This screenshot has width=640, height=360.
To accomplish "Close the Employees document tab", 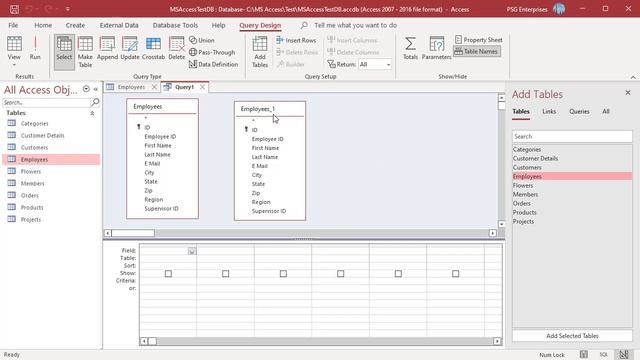I will (154, 87).
